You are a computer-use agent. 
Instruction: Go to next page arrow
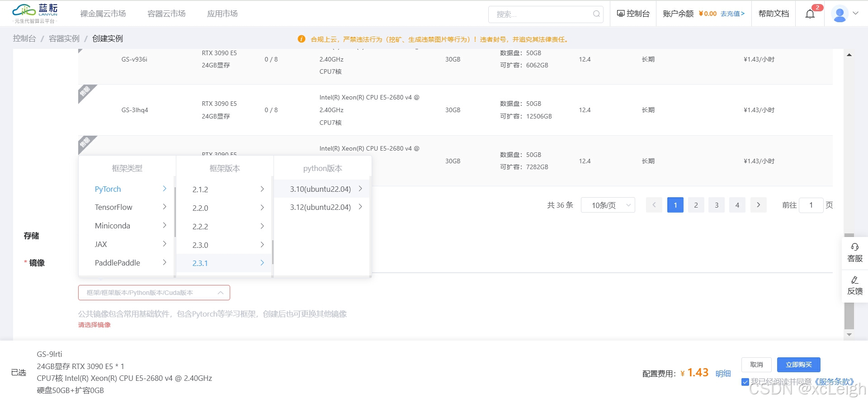click(x=759, y=205)
